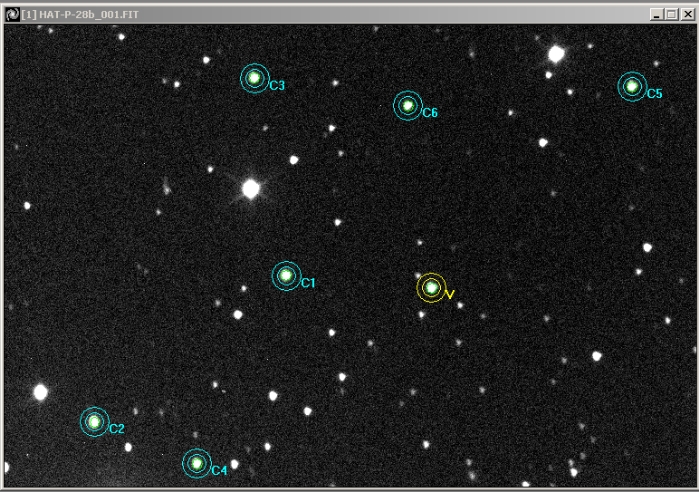Click the cyan C5 label text
The height and width of the screenshot is (492, 699).
coord(654,94)
